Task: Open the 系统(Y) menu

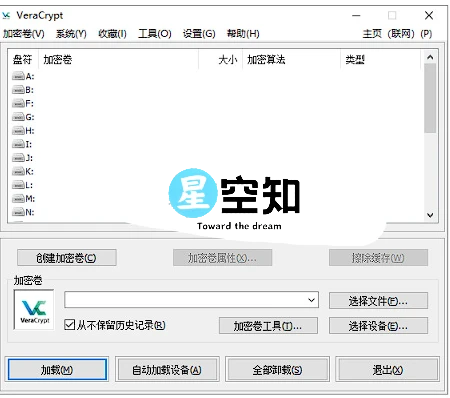Action: click(71, 34)
